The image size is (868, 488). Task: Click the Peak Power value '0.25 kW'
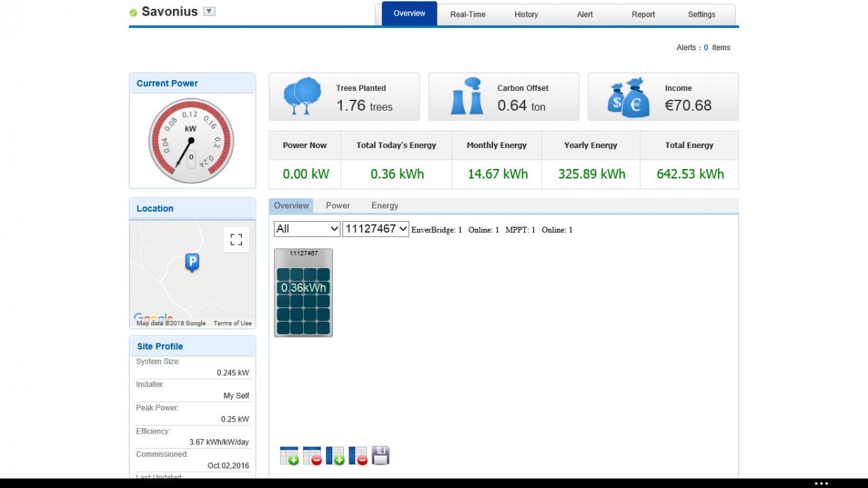click(235, 419)
